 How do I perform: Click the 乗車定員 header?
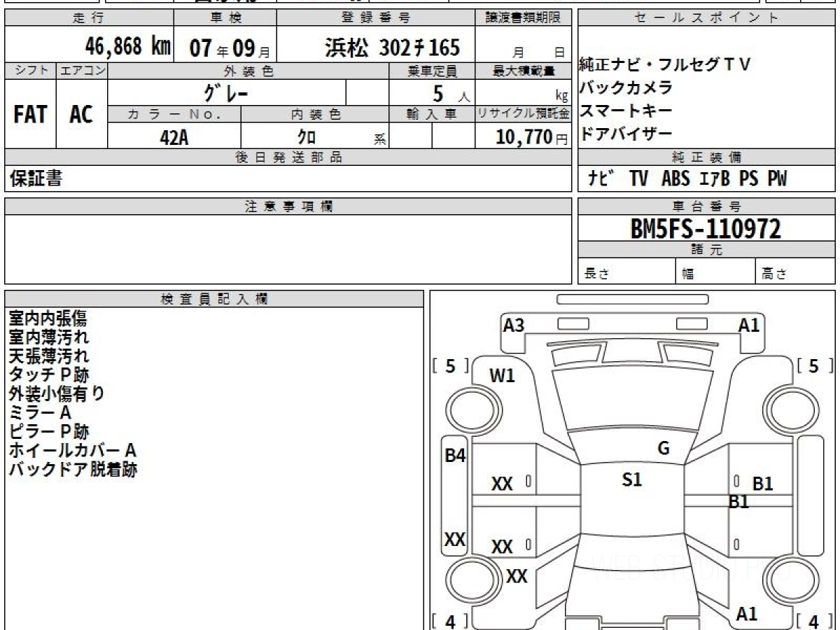coord(432,71)
